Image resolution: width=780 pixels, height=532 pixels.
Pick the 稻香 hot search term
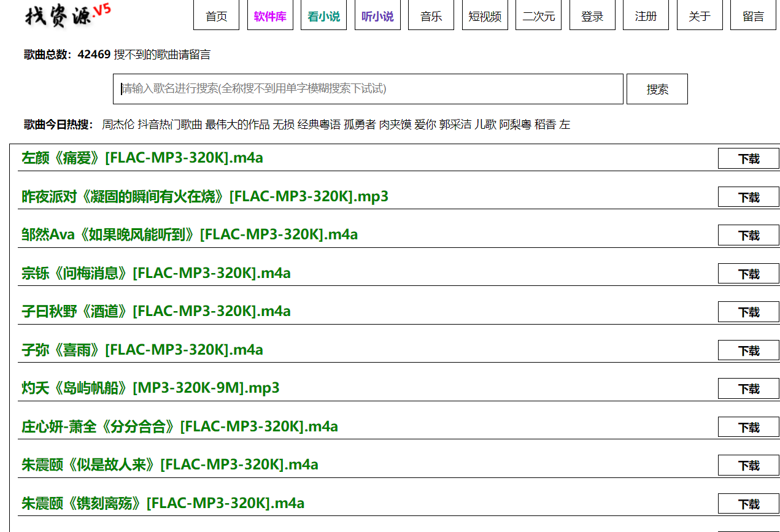545,125
